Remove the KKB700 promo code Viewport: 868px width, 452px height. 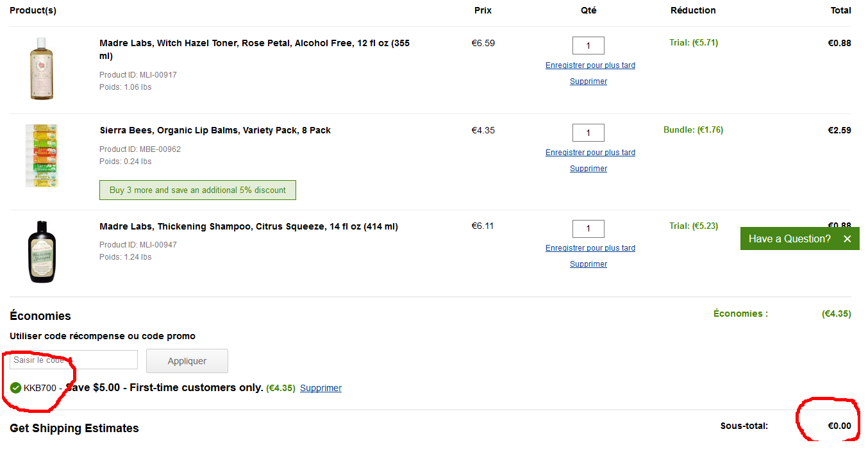tap(321, 388)
